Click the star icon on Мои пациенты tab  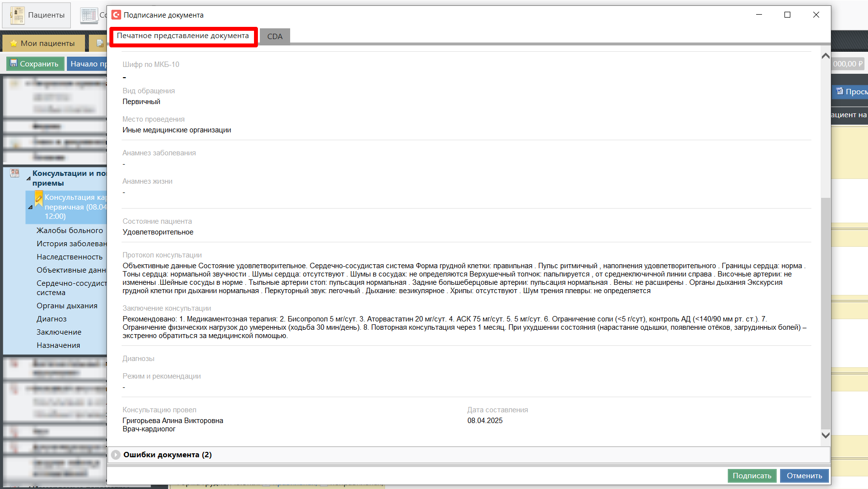pyautogui.click(x=14, y=43)
